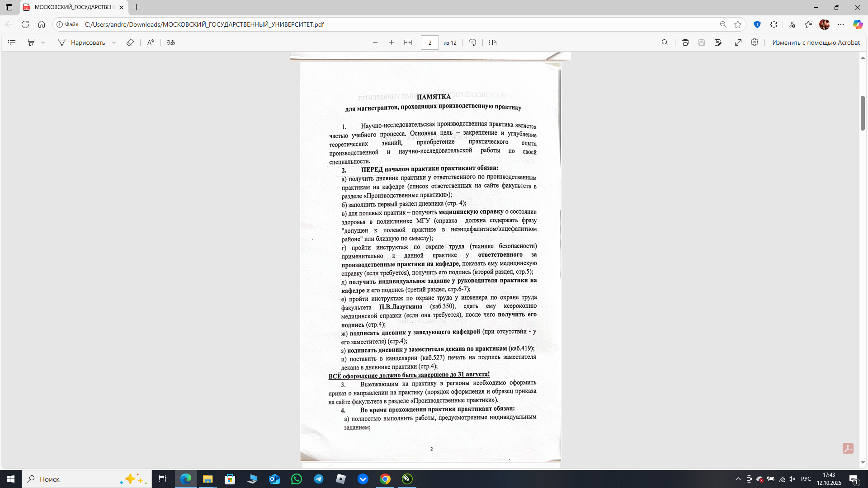Switch to the МОСКОВСКИЙ_ГОСУДАРСТВЕН tab
868x488 pixels.
click(x=72, y=8)
